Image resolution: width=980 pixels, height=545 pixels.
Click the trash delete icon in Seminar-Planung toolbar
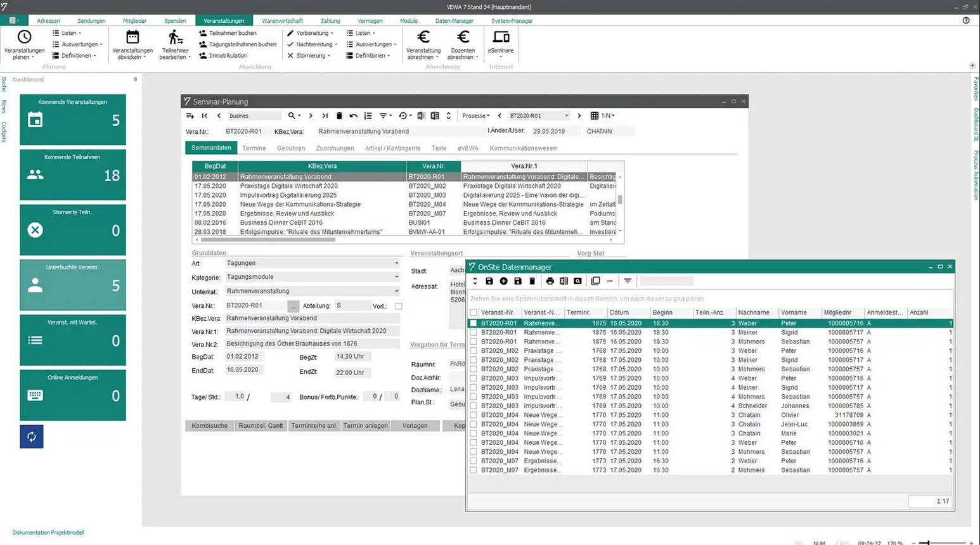339,116
